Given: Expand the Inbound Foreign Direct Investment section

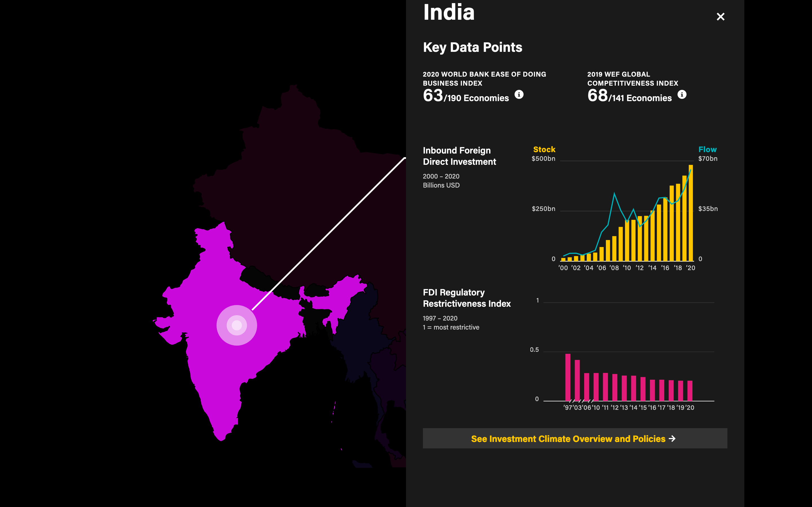Looking at the screenshot, I should tap(459, 155).
